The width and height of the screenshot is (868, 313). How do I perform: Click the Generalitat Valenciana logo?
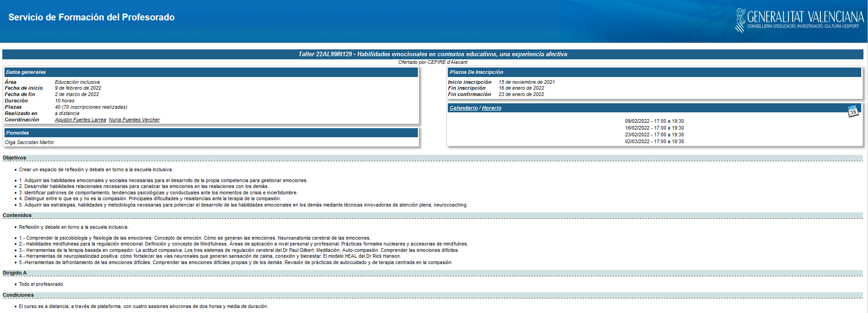(x=799, y=20)
